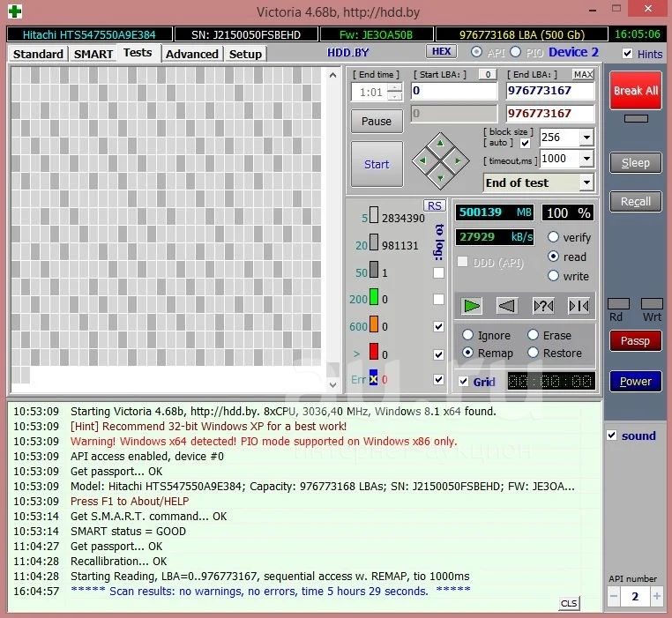Switch to the SMART tab
This screenshot has width=672, height=618.
(x=93, y=54)
